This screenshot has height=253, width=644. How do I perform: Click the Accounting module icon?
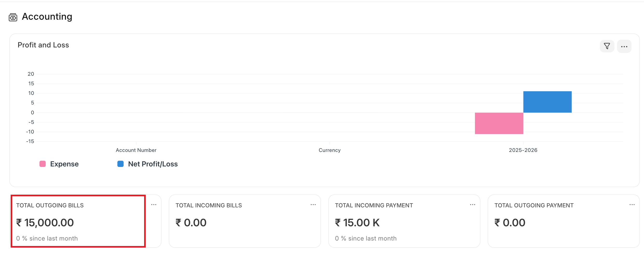tap(13, 17)
